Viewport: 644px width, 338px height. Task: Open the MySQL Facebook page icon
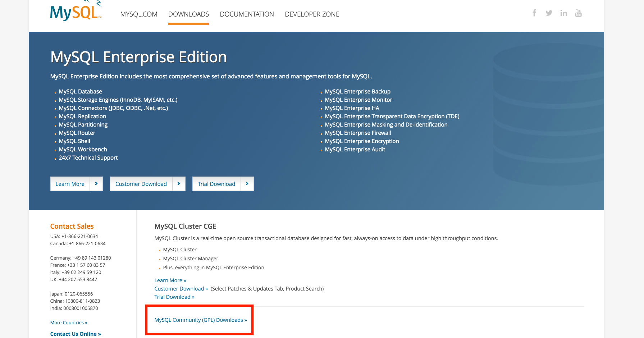[534, 13]
